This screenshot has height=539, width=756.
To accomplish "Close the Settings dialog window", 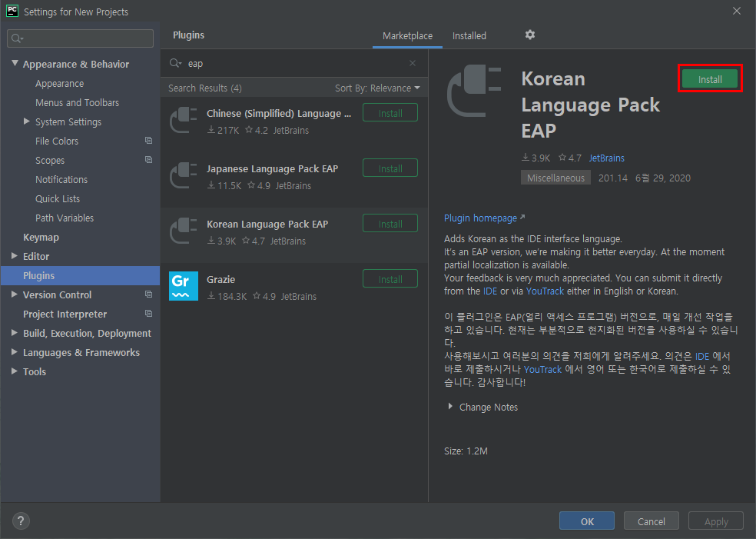I will pos(737,11).
